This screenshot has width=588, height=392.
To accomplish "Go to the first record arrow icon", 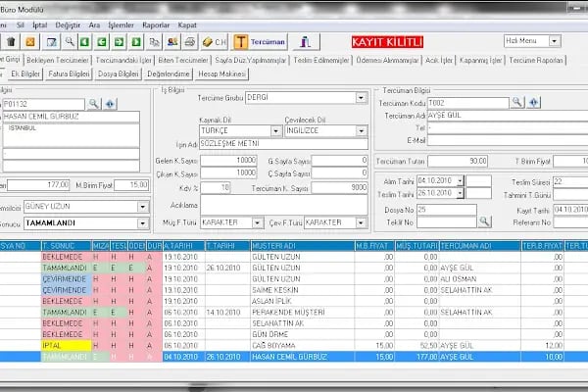I will [84, 41].
